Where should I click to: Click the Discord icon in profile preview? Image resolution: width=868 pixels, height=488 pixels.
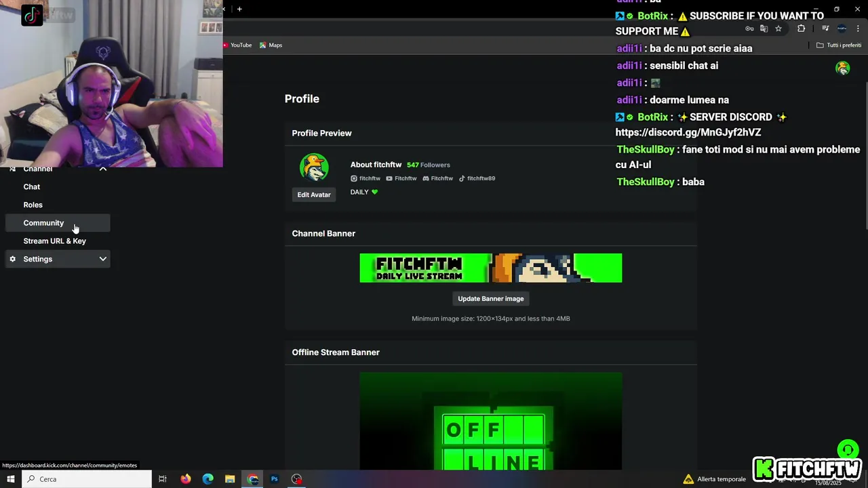(426, 178)
